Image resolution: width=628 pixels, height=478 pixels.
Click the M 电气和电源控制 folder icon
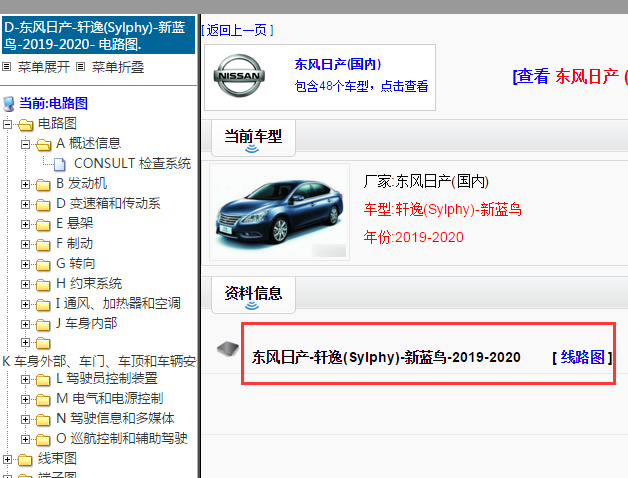43,400
